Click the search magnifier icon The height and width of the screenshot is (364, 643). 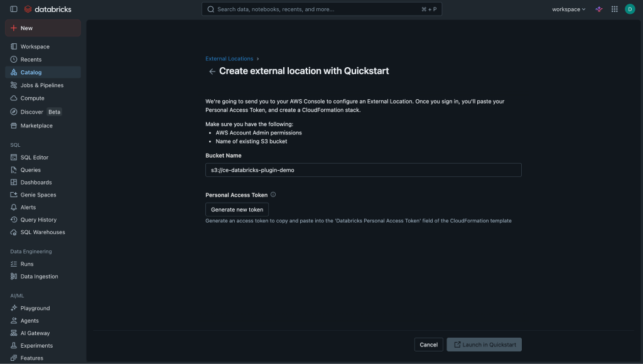211,9
